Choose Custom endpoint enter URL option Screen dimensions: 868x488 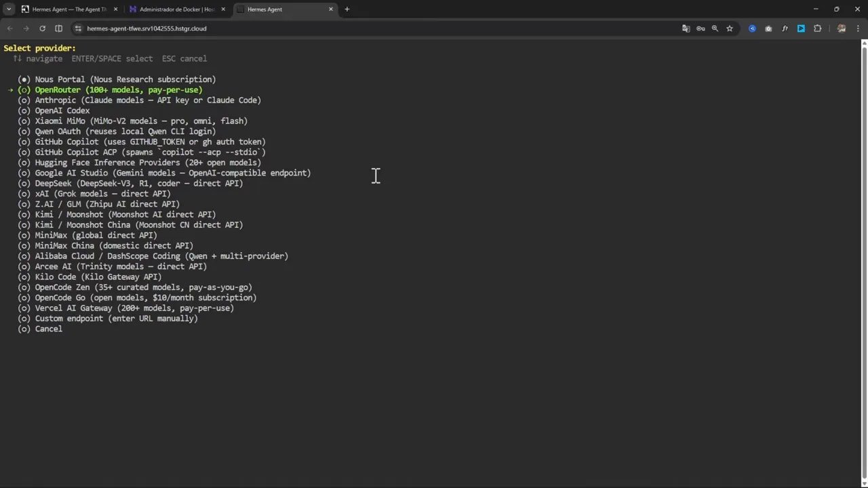(108, 319)
